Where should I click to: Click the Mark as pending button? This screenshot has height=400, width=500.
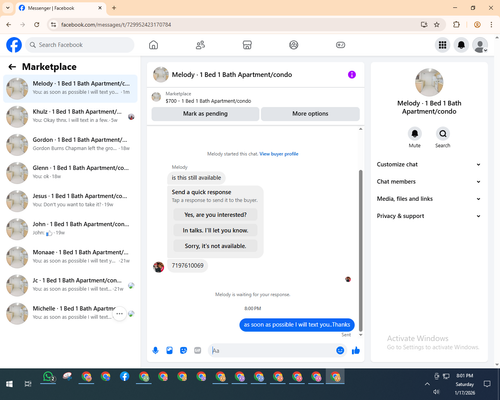click(x=205, y=114)
